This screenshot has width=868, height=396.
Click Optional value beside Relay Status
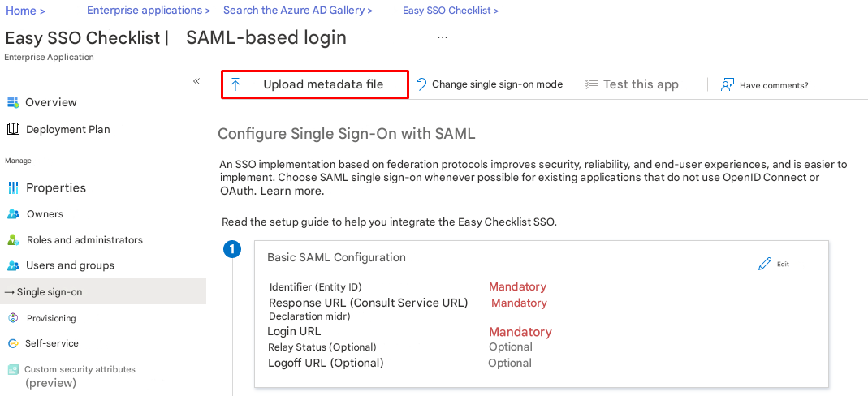511,346
